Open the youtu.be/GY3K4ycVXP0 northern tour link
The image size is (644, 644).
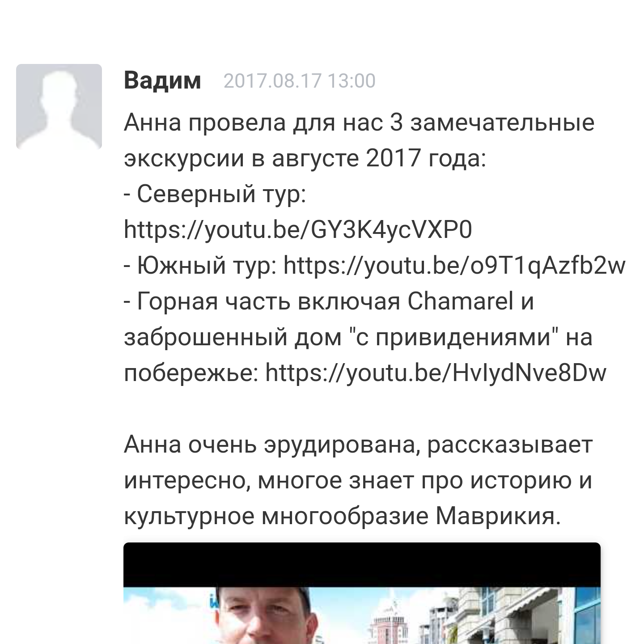298,230
